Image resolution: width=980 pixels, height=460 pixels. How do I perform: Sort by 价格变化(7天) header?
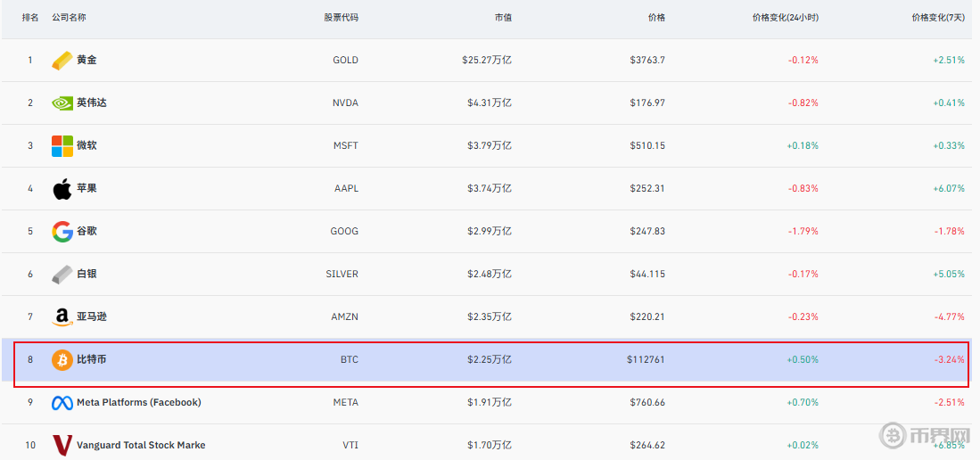click(938, 18)
